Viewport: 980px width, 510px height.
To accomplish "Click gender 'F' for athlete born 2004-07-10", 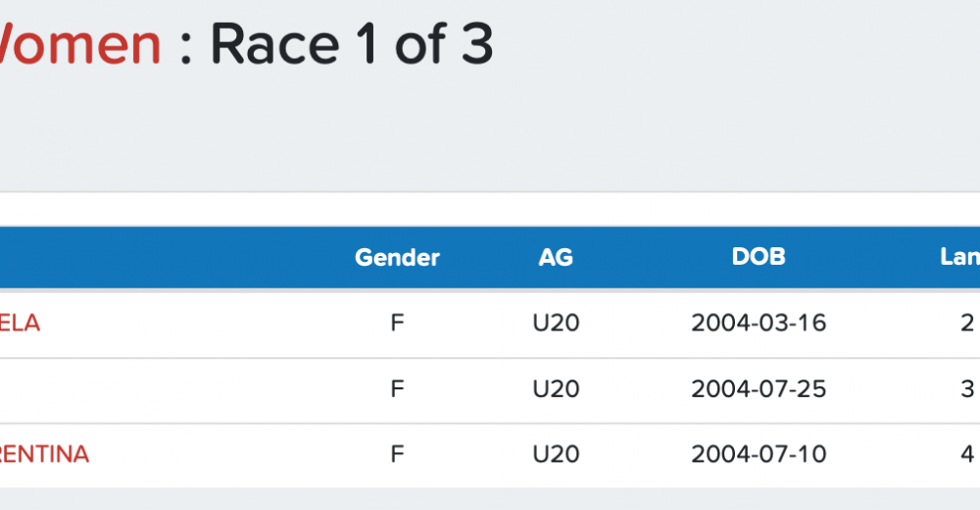I will (x=397, y=455).
